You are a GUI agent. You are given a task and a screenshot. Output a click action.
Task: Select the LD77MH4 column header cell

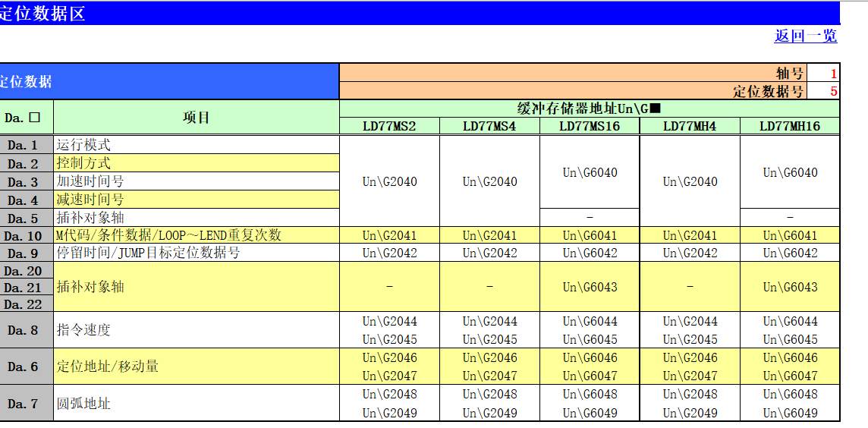[690, 127]
